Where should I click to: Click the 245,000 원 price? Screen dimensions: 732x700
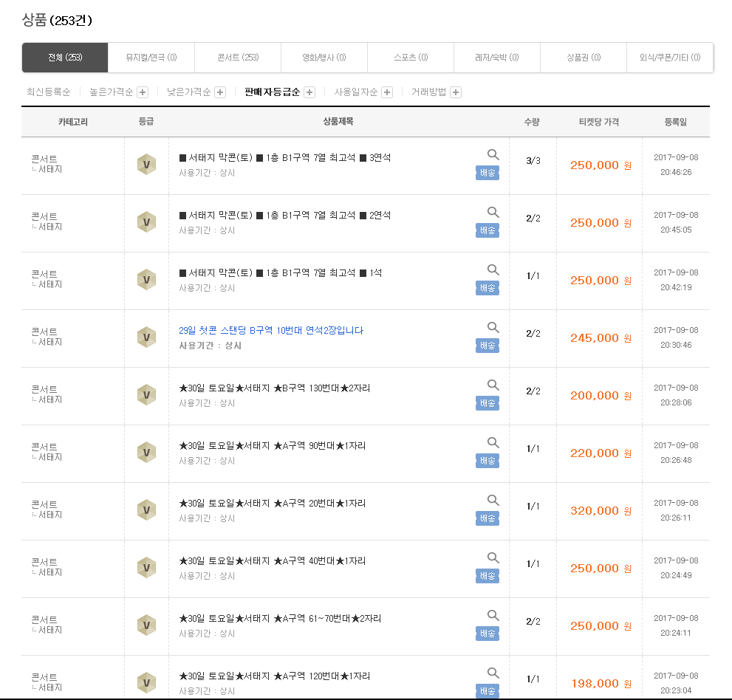pos(601,338)
